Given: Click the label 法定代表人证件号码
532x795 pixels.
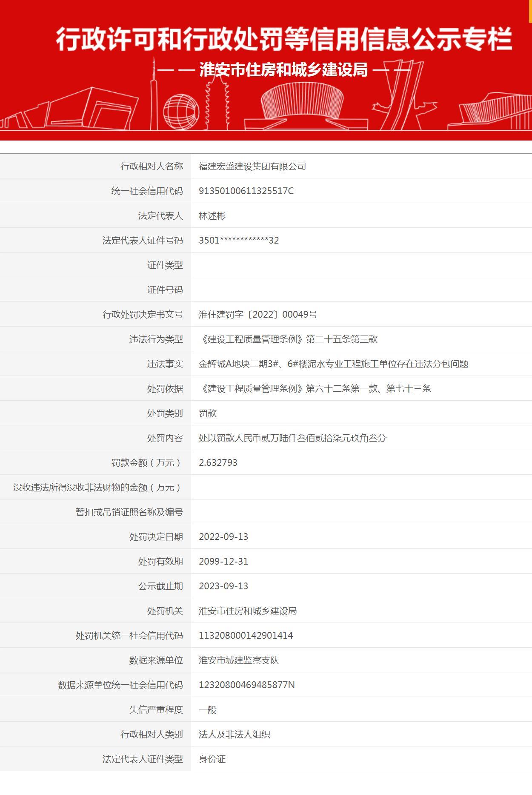Looking at the screenshot, I should (x=143, y=240).
